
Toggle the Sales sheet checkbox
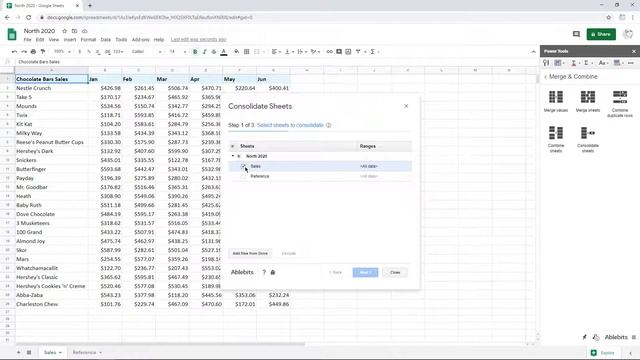tap(243, 166)
